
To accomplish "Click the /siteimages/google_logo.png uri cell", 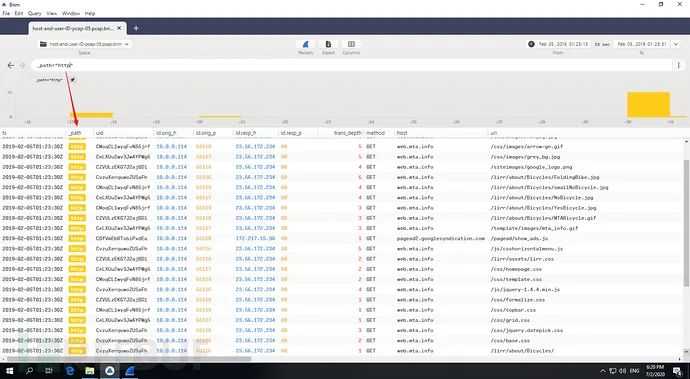I will click(x=531, y=167).
